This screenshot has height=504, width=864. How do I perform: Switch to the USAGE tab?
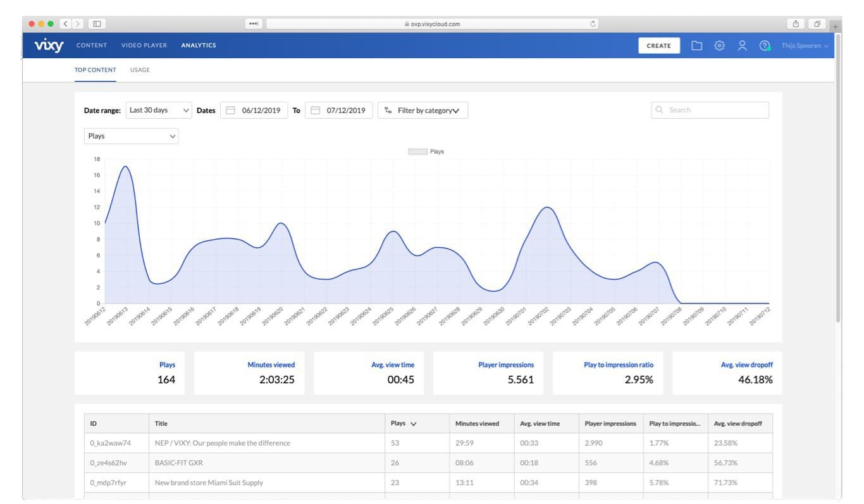(x=140, y=70)
